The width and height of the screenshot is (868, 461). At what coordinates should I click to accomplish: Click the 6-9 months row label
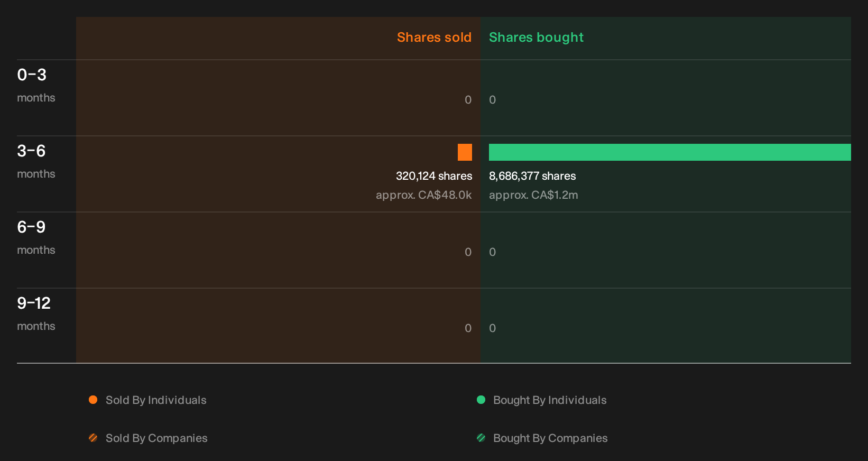click(36, 237)
